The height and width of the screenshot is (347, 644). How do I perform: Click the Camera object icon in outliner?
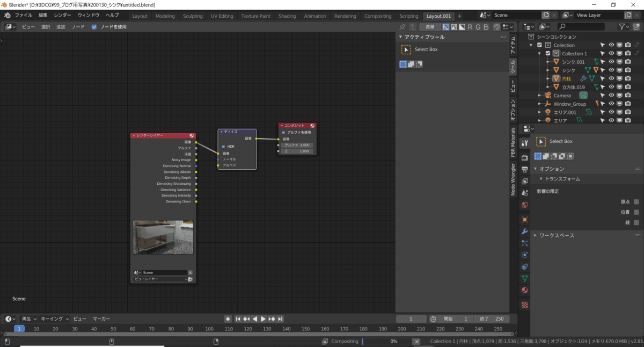(x=547, y=96)
